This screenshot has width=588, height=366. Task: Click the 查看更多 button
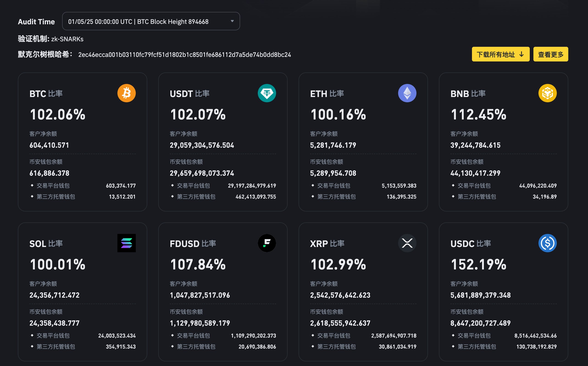(550, 54)
